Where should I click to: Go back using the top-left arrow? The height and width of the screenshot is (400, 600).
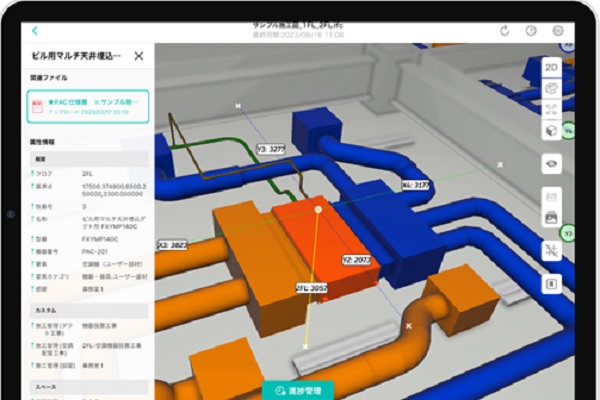point(36,31)
